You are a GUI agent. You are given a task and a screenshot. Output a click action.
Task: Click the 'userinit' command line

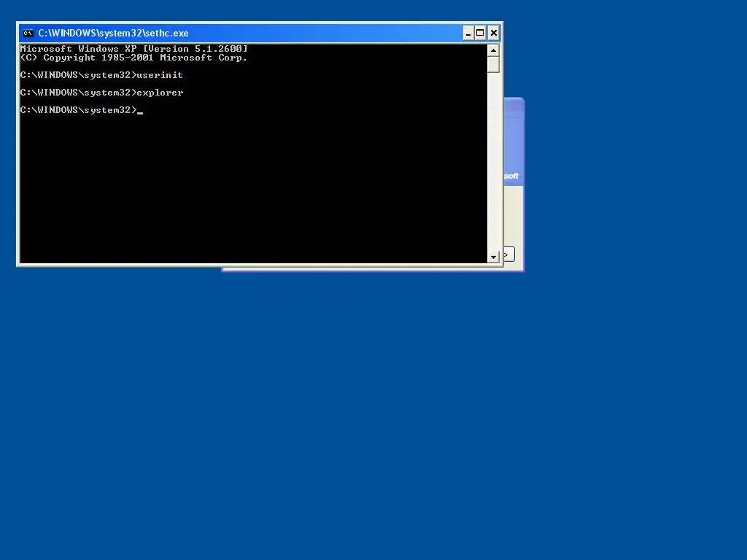point(101,75)
